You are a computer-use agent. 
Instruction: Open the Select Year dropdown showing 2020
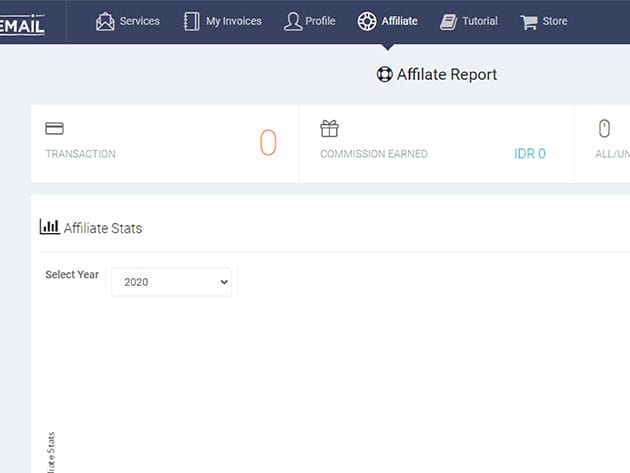pos(171,282)
